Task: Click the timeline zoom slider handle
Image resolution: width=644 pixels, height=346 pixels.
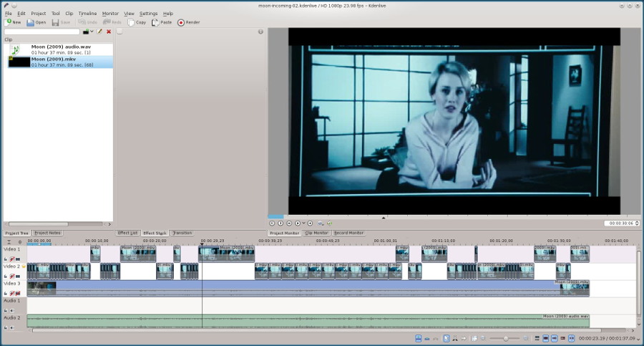Action: click(506, 339)
